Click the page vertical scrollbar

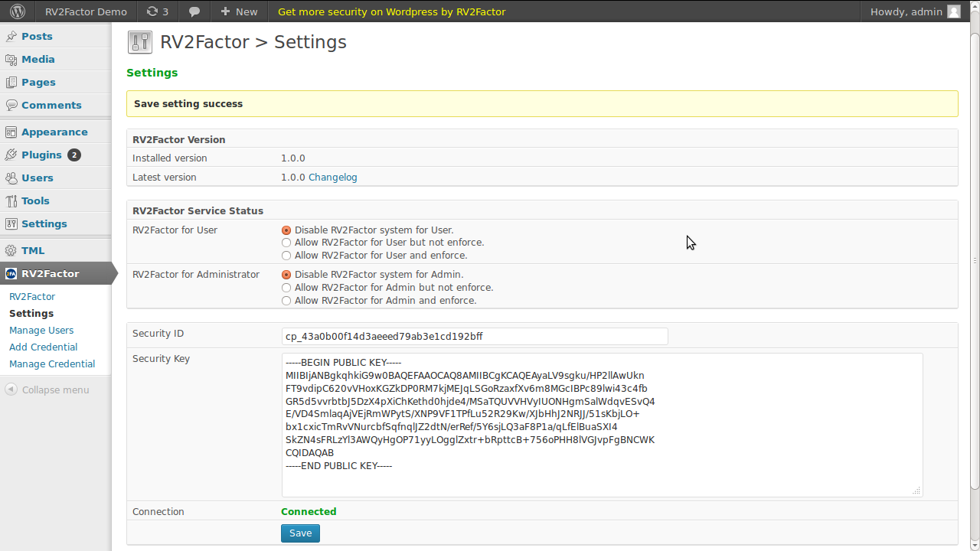click(x=975, y=260)
